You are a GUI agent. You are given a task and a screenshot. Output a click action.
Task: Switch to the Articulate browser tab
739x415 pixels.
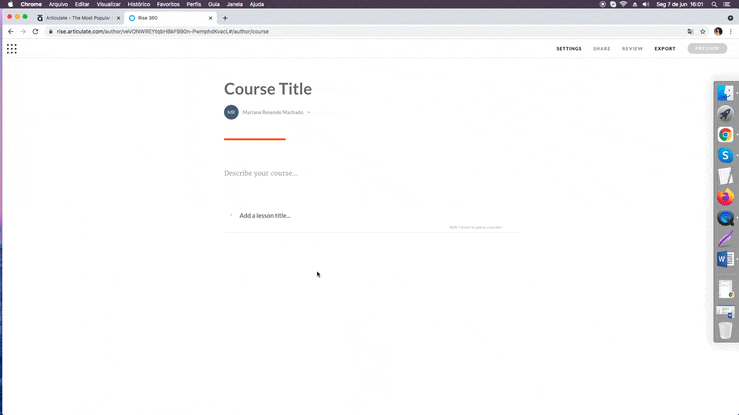tap(80, 18)
